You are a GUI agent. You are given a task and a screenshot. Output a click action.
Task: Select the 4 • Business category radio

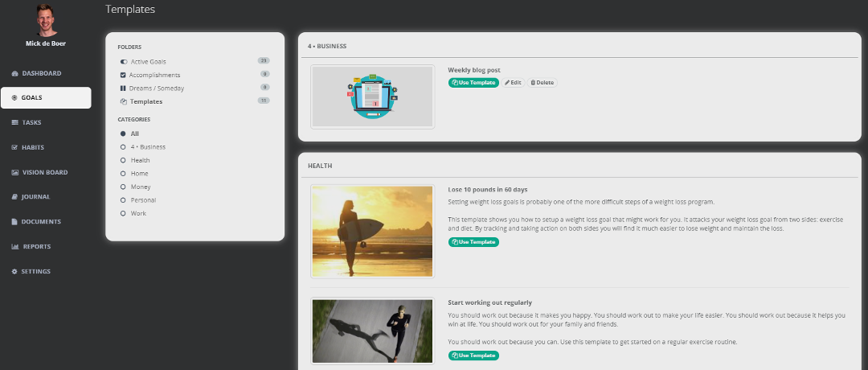click(123, 147)
